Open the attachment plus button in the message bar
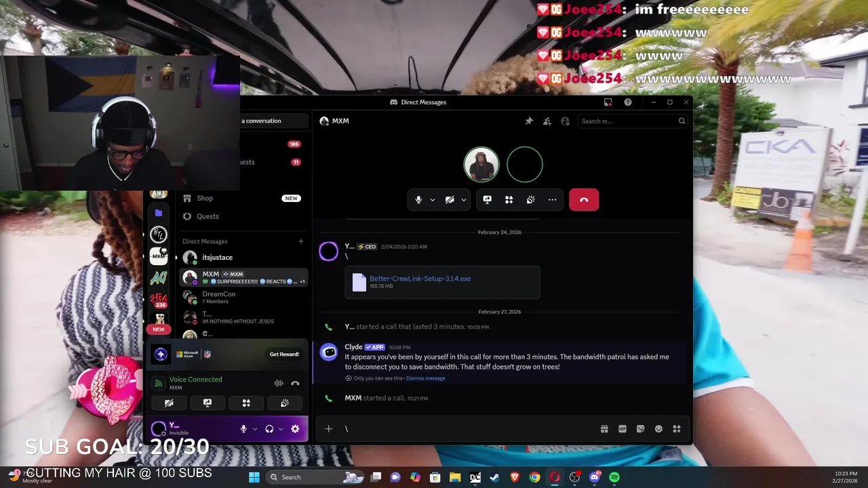 pyautogui.click(x=328, y=428)
